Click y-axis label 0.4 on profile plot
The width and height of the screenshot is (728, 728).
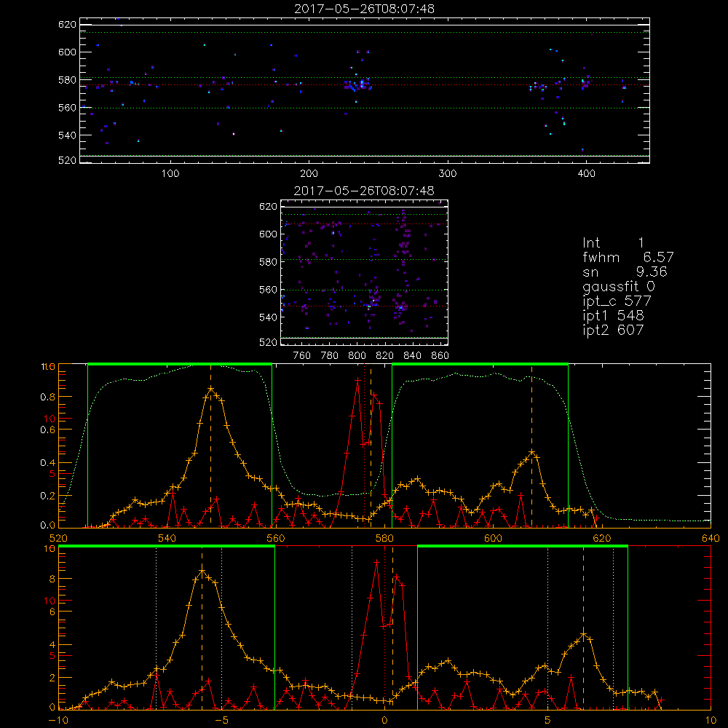[x=48, y=463]
